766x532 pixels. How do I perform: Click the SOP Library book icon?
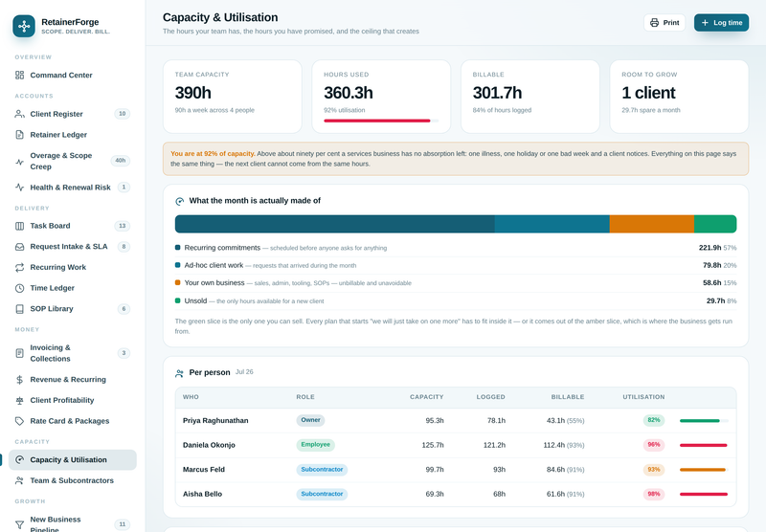19,309
